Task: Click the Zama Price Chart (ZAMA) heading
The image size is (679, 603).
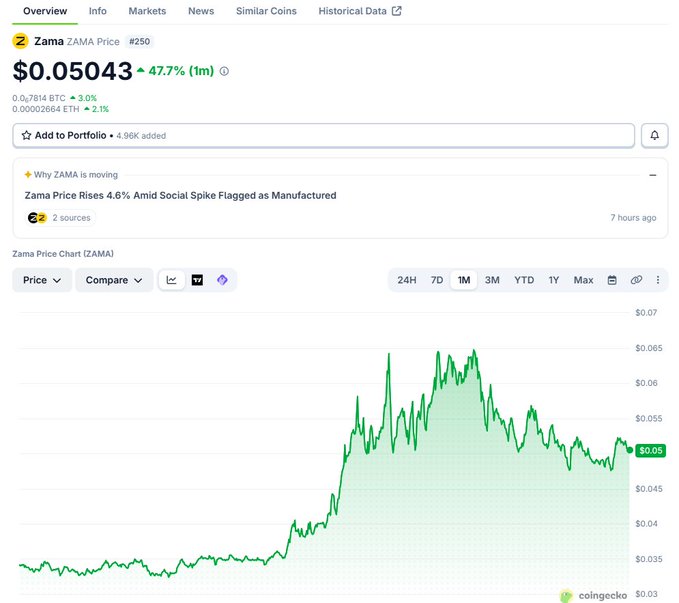Action: click(x=63, y=254)
